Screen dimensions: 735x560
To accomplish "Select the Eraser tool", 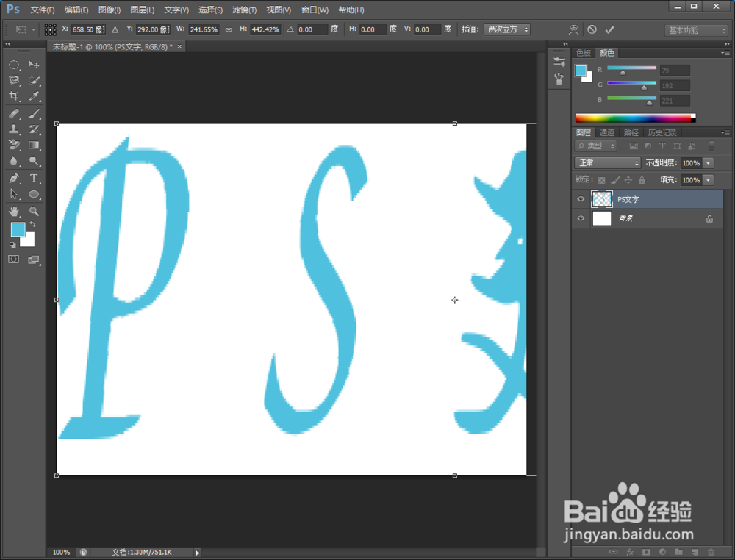I will tap(14, 146).
